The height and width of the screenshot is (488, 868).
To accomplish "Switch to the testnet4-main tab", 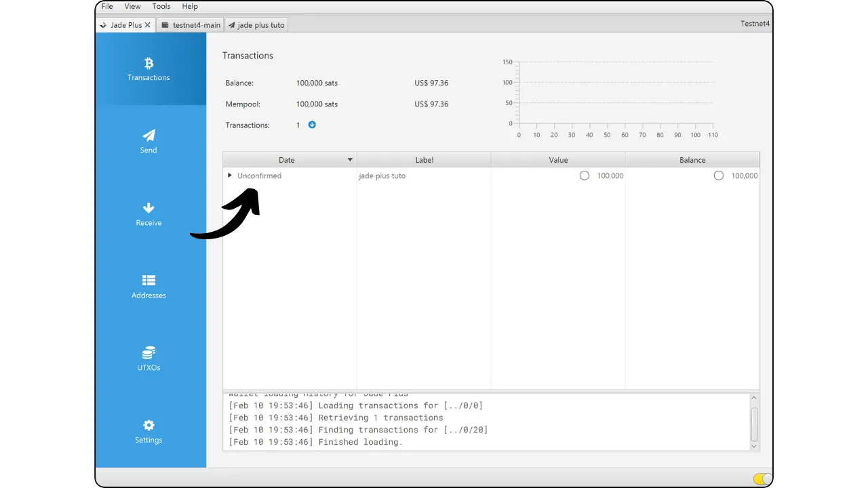I will 191,25.
